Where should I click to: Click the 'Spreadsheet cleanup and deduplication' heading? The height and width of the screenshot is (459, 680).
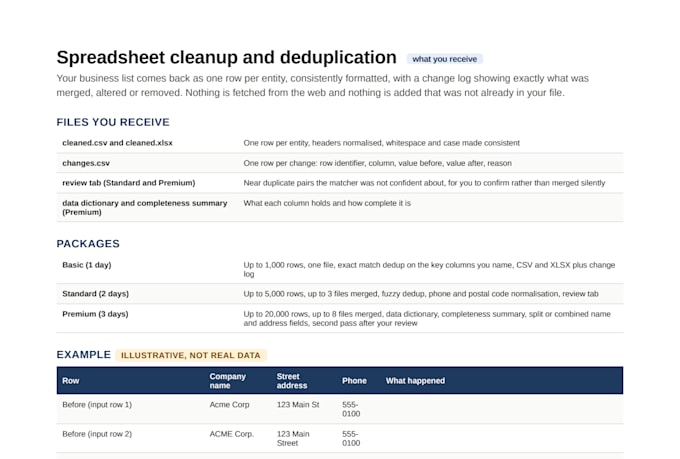point(226,57)
